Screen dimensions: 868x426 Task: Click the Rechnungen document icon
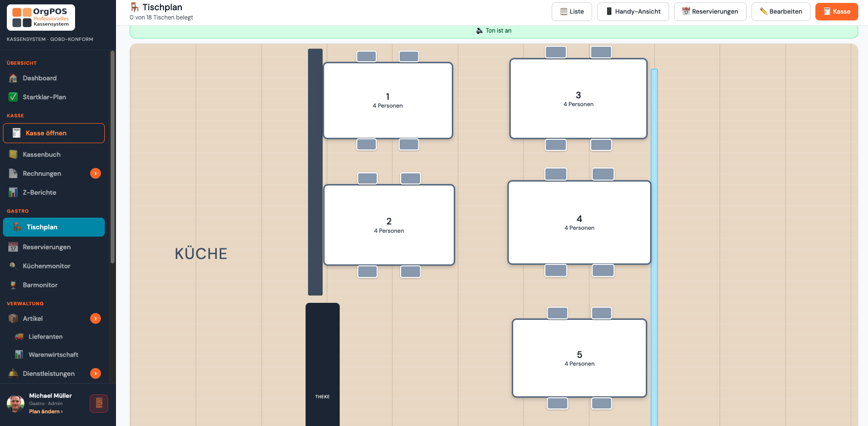(13, 173)
